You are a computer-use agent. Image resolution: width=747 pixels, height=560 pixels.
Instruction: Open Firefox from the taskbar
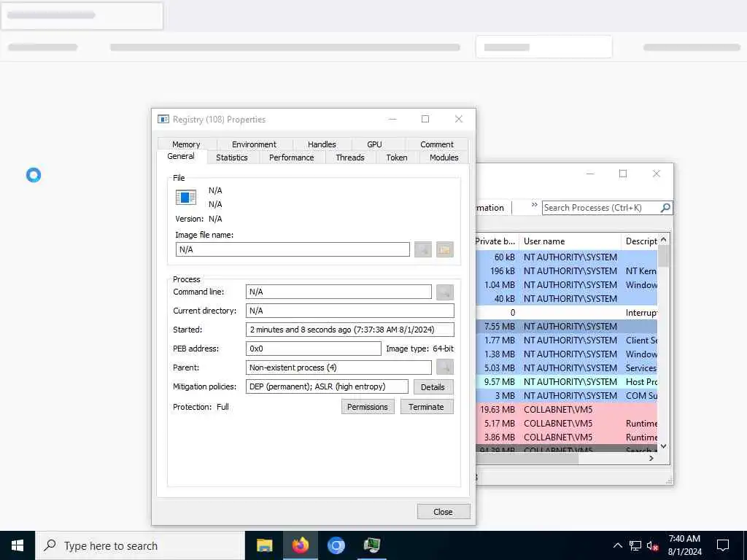tap(300, 545)
